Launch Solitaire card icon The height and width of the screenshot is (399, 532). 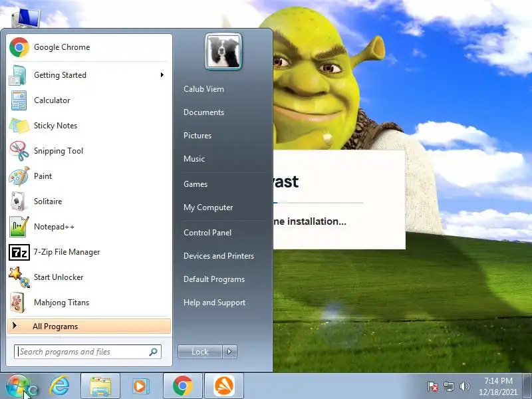point(18,201)
